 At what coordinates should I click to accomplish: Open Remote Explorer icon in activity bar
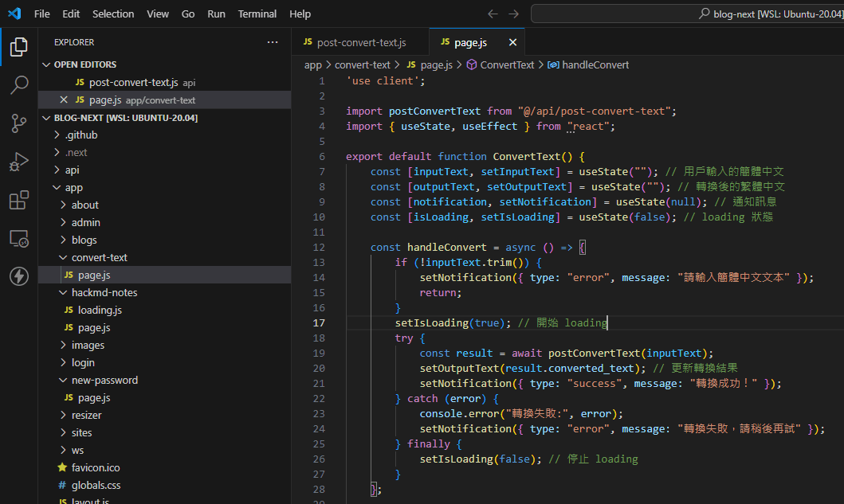pyautogui.click(x=18, y=238)
